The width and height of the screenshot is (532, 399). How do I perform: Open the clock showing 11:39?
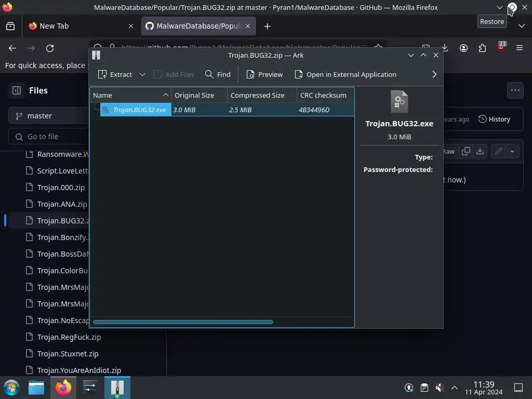click(484, 388)
